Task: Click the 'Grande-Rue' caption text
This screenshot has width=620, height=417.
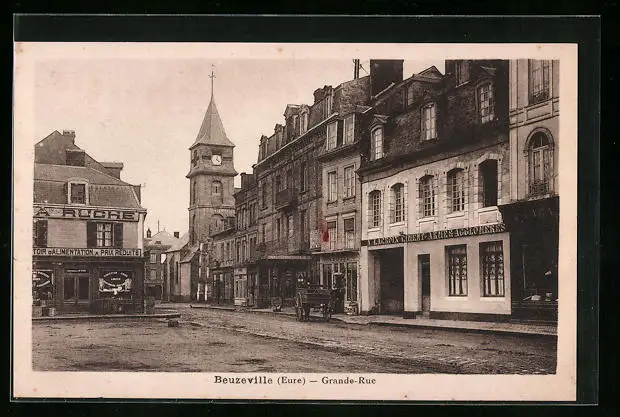Action: 347,380
